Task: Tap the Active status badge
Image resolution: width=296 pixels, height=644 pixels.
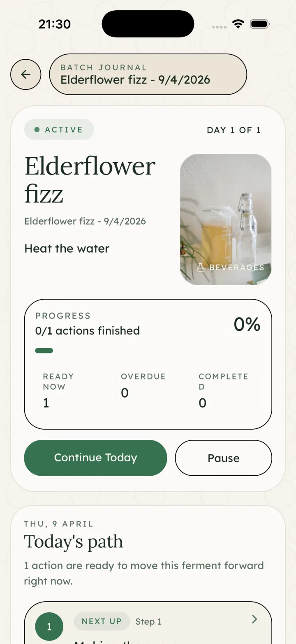Action: tap(59, 130)
